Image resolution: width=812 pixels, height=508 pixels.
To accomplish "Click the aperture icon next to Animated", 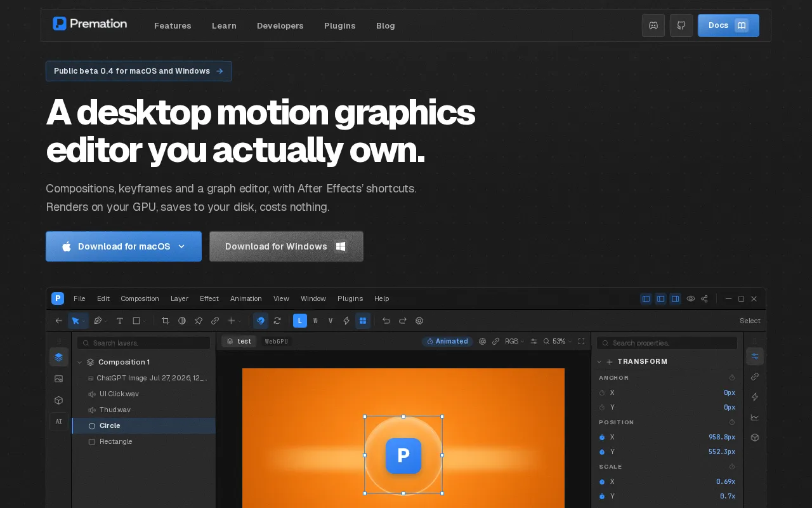I will point(482,341).
